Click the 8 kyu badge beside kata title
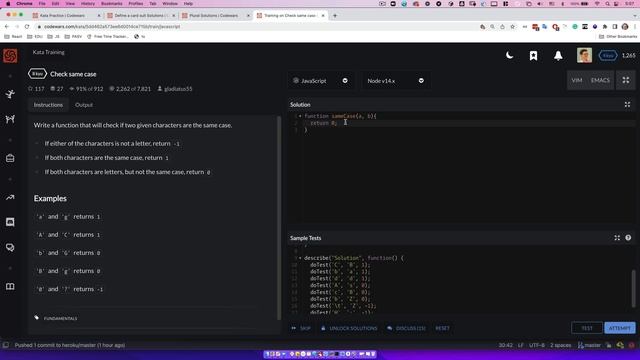The width and height of the screenshot is (640, 360). tap(37, 74)
